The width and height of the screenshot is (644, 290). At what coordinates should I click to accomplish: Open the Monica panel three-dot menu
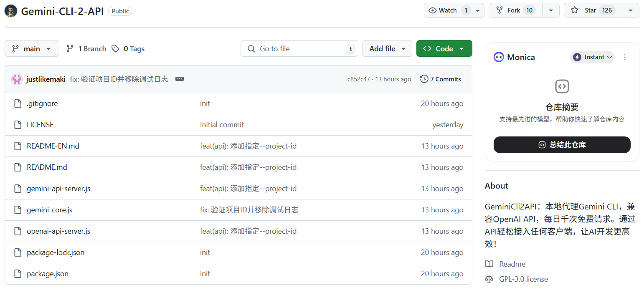(625, 57)
